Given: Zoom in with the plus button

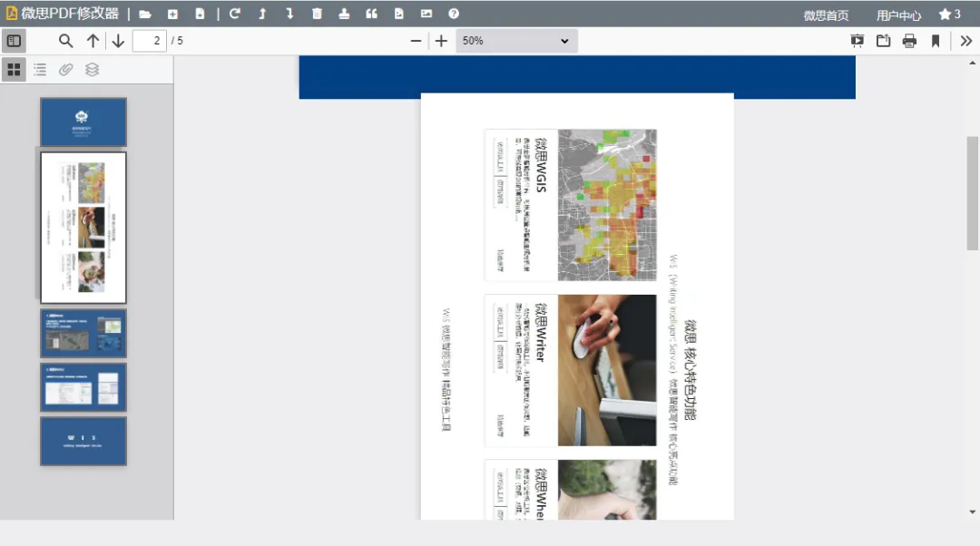Looking at the screenshot, I should click(441, 41).
